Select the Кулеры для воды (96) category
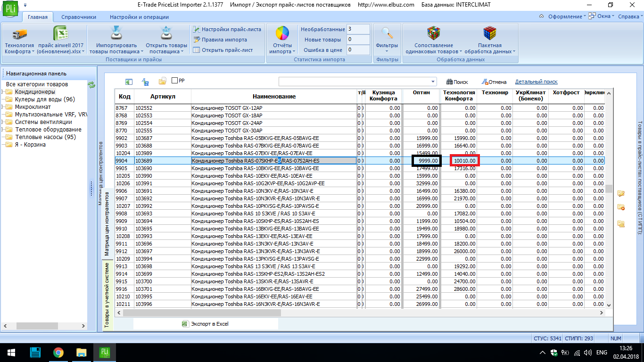Image resolution: width=644 pixels, height=362 pixels. click(45, 99)
